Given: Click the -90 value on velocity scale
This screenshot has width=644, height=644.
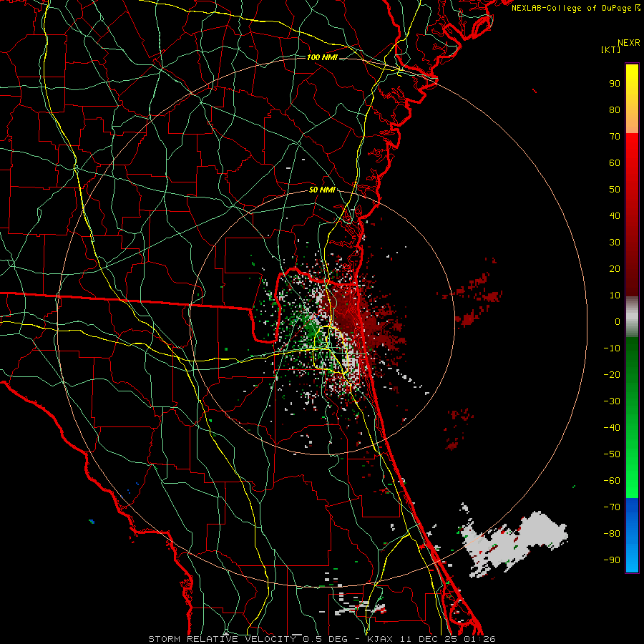Looking at the screenshot, I should 612,560.
